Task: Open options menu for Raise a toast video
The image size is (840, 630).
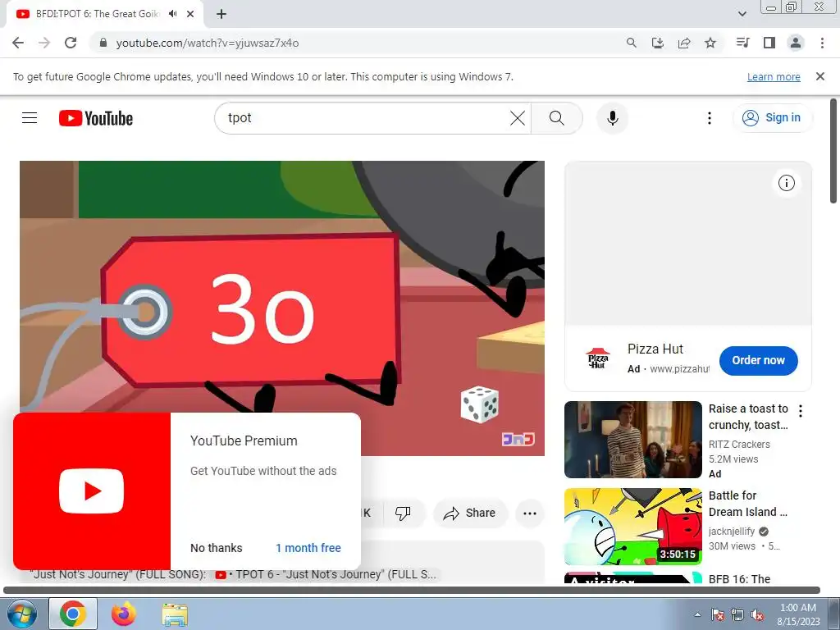Action: coord(801,412)
